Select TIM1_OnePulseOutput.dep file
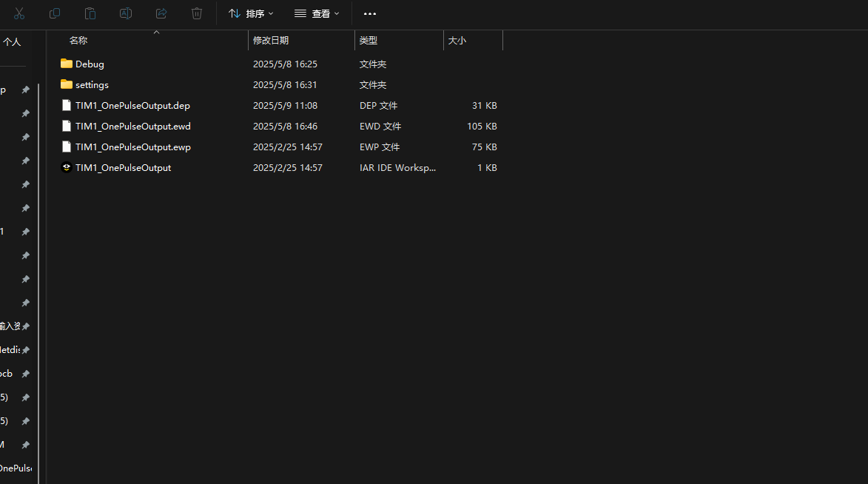 tap(132, 106)
